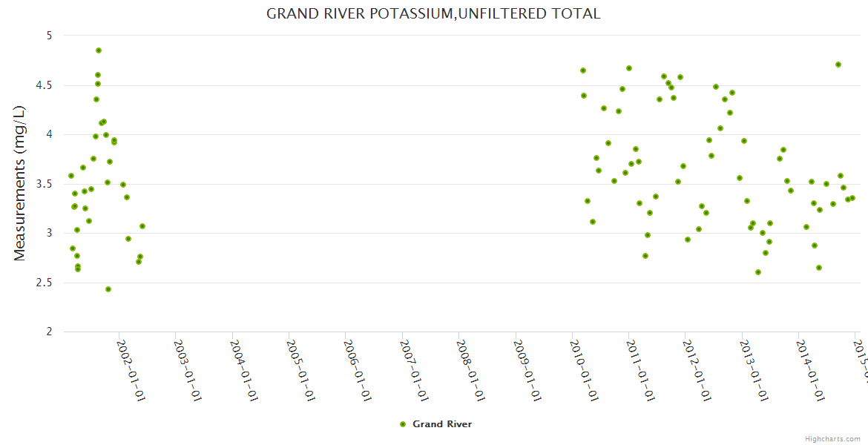This screenshot has height=445, width=868.
Task: Select the lowest point near 2.43 mg/L
Action: point(108,289)
